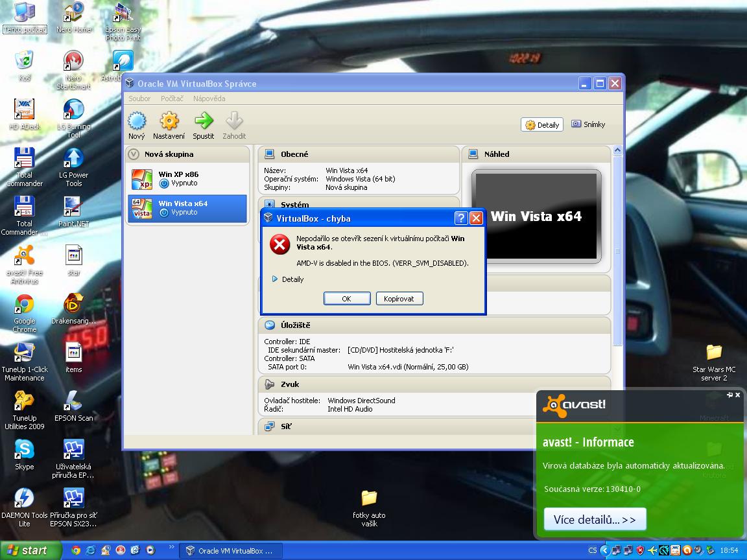
Task: Select TuneUp Utilities 2009 desktop icon
Action: (x=24, y=410)
